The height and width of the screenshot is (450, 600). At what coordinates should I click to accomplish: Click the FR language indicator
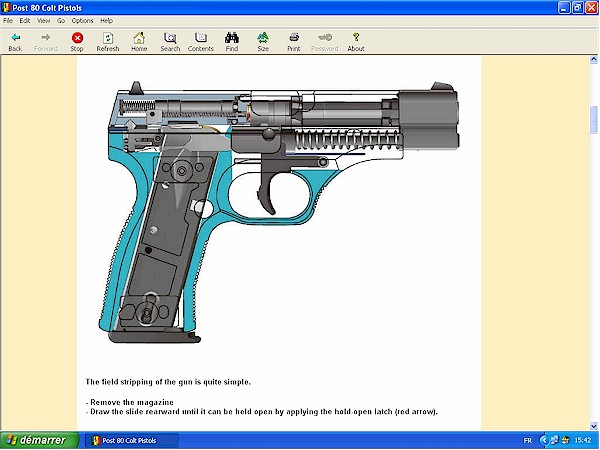[527, 440]
